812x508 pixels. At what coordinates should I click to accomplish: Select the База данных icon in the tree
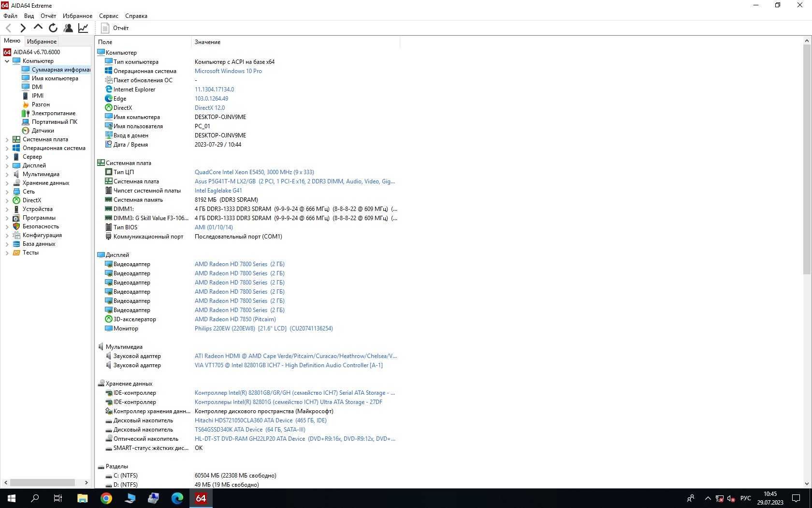[16, 244]
